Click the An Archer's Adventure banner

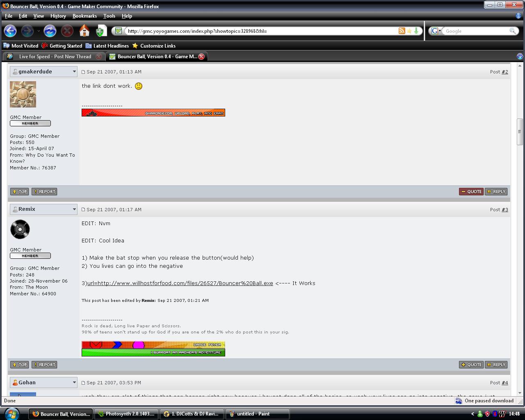coord(153,352)
